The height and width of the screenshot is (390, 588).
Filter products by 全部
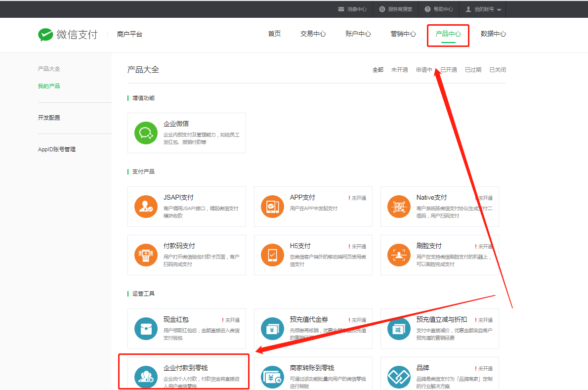pos(378,70)
